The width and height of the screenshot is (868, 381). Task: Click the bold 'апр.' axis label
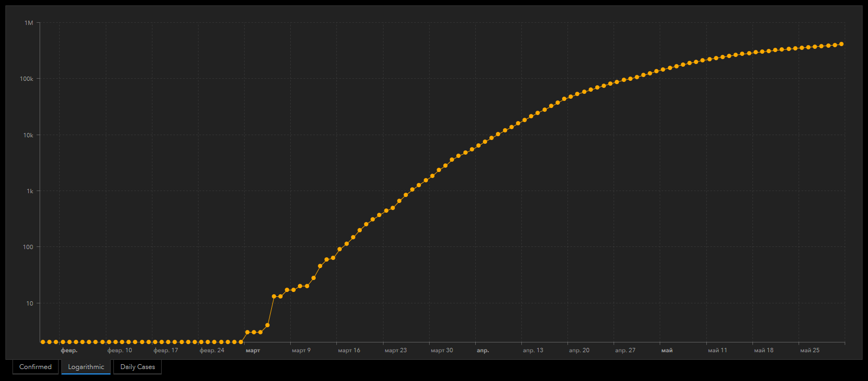483,351
